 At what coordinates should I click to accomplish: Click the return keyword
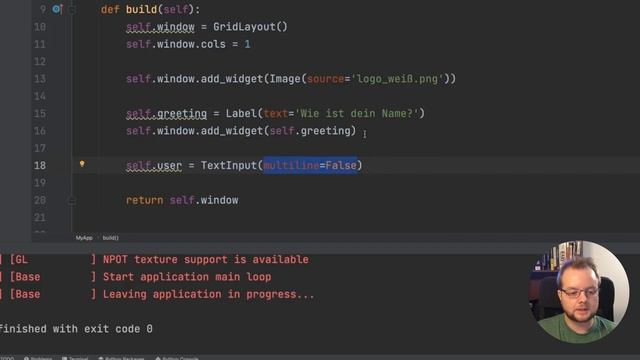144,200
